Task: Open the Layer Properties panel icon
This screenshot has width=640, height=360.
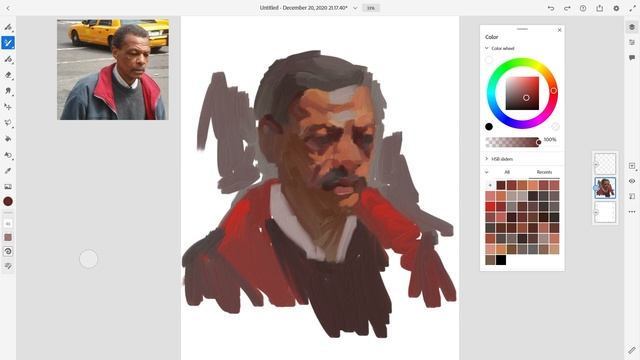Action: [x=632, y=42]
